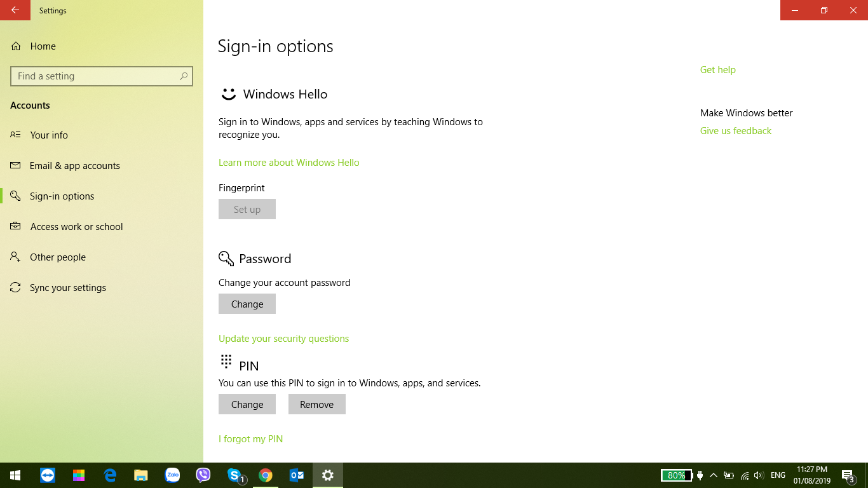This screenshot has width=868, height=488.
Task: Click the battery charging tray icon
Action: [729, 475]
